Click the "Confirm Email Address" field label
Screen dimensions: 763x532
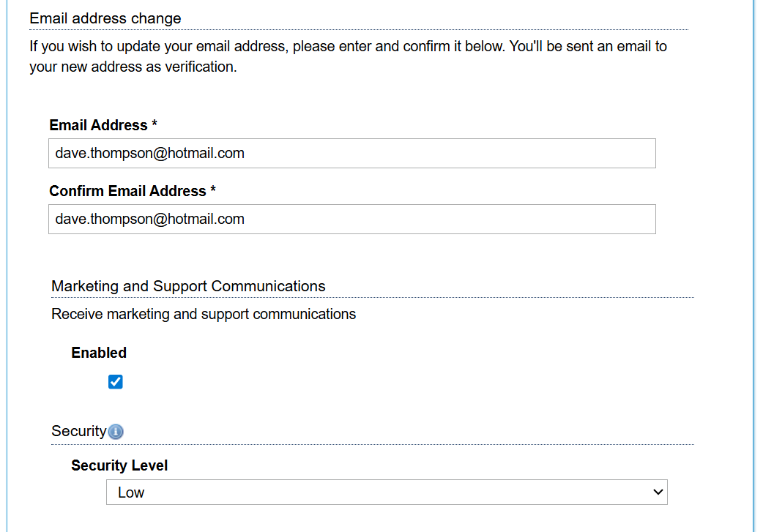tap(127, 191)
